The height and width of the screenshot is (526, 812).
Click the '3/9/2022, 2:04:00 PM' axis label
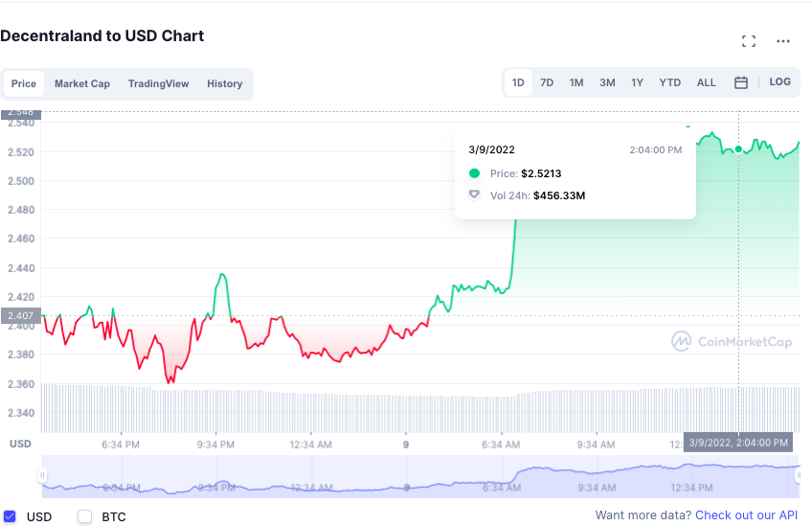click(738, 443)
